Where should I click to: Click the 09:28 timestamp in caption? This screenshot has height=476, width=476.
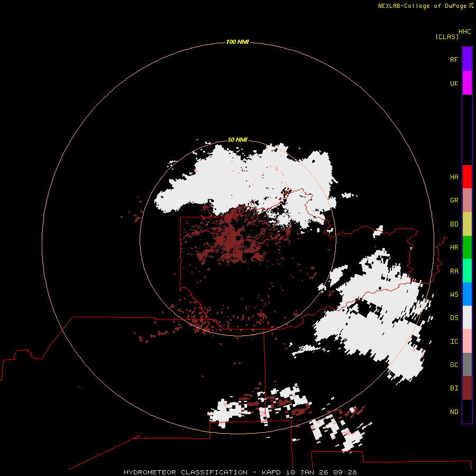pyautogui.click(x=345, y=472)
